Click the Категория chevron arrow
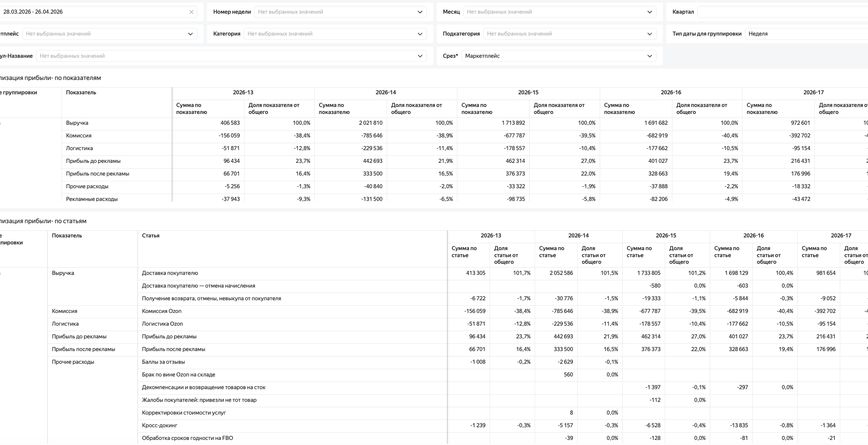Image resolution: width=868 pixels, height=445 pixels. [x=420, y=34]
